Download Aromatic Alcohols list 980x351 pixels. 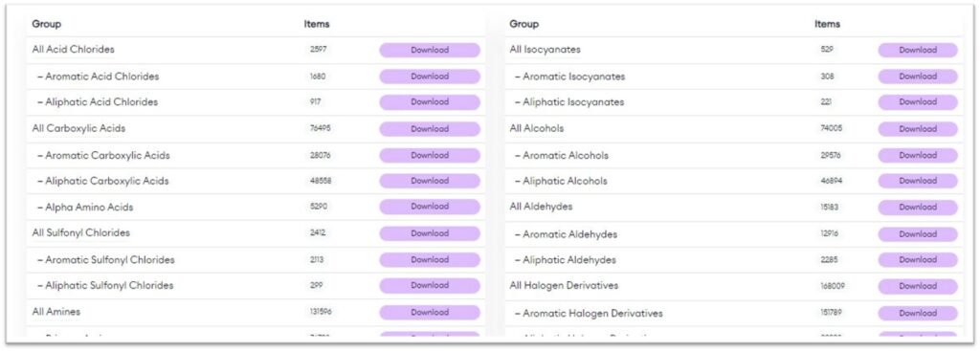(x=918, y=155)
